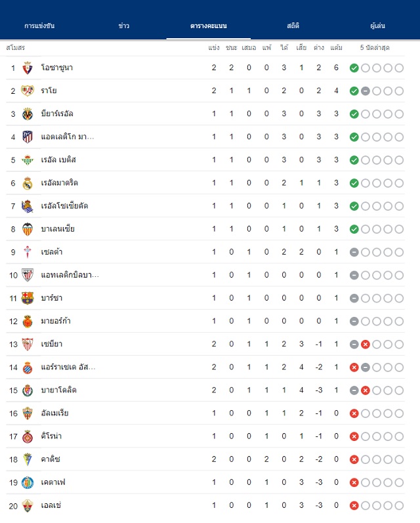Click the ราโย club crest icon
Viewport: 420px width, 523px height.
pyautogui.click(x=28, y=91)
